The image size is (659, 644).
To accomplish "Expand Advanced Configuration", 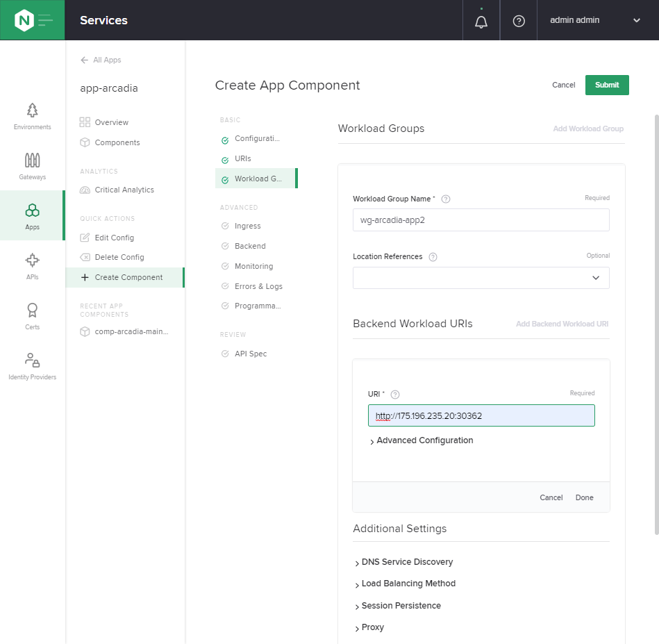I will [422, 440].
